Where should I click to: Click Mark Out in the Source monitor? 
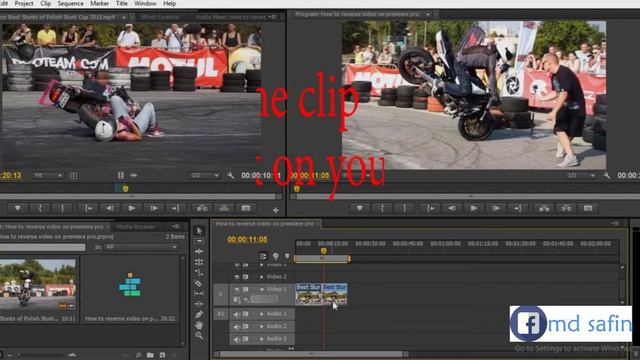pyautogui.click(x=62, y=208)
